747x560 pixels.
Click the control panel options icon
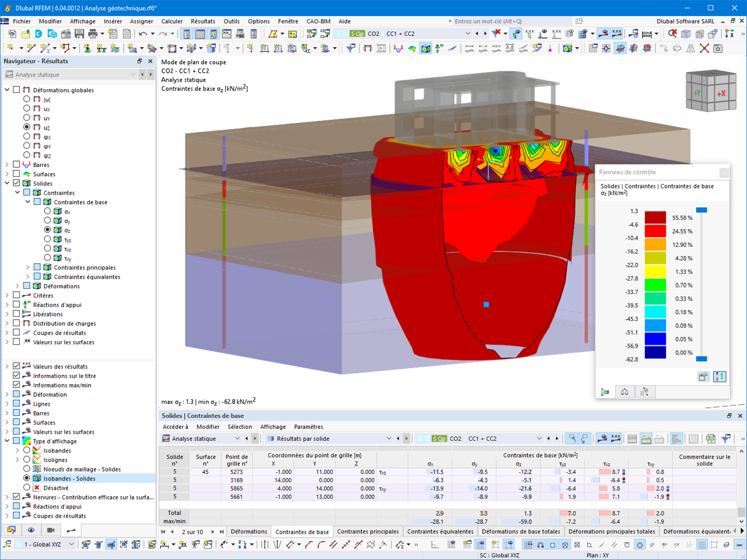pyautogui.click(x=703, y=377)
